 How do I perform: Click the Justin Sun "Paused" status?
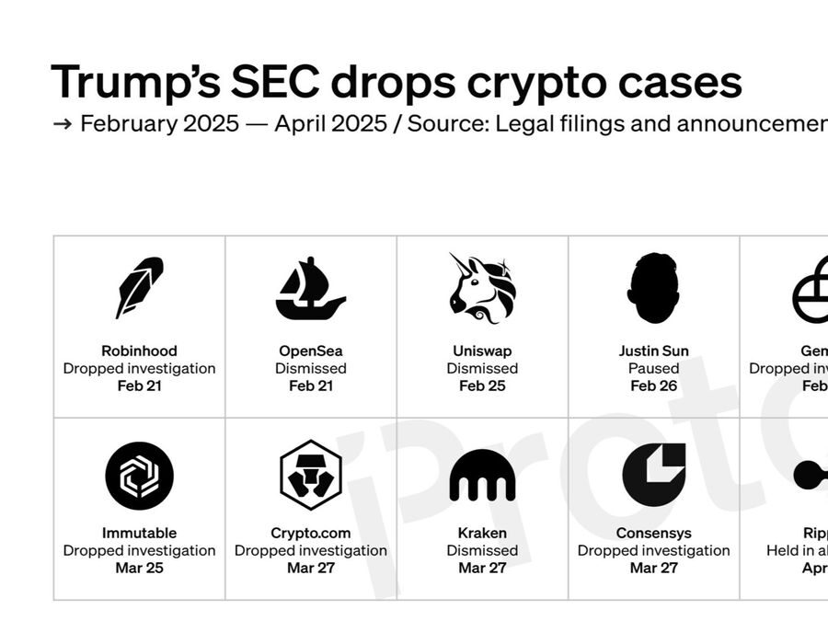click(x=654, y=368)
